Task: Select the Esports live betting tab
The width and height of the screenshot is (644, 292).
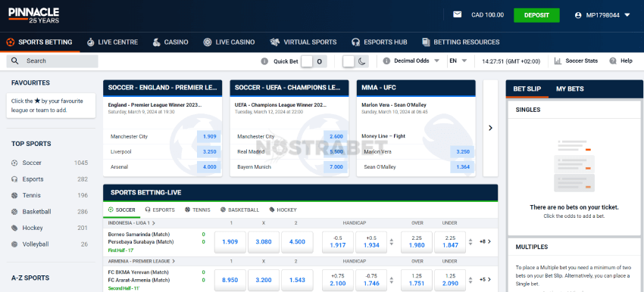Action: click(159, 210)
